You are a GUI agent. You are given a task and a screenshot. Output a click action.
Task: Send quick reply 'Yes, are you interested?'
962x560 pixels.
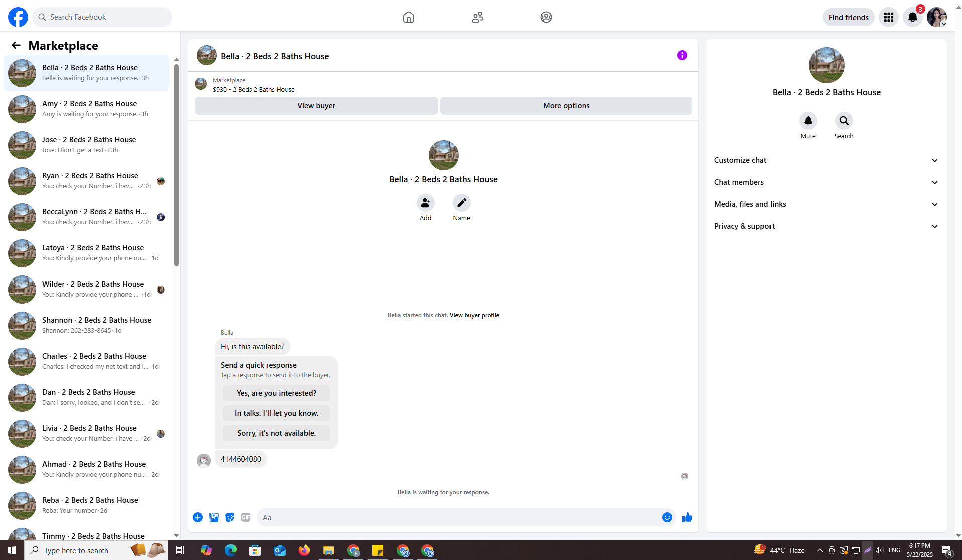(x=277, y=393)
